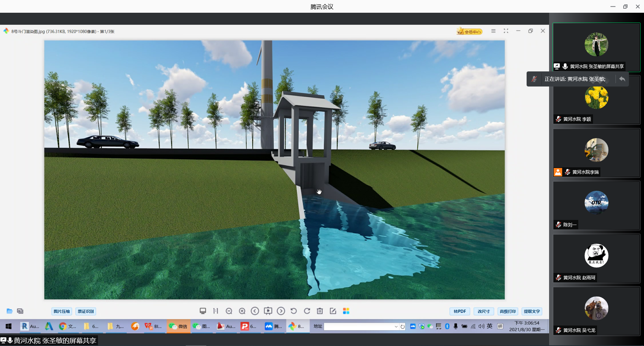
Task: Click the 提取文字 button
Action: pyautogui.click(x=532, y=311)
